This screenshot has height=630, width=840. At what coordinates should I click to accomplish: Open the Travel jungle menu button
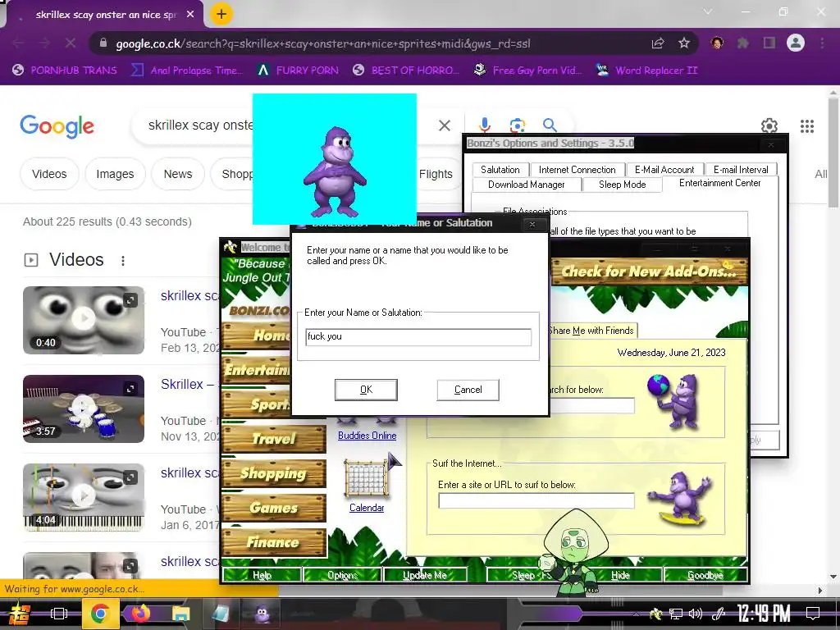(274, 440)
